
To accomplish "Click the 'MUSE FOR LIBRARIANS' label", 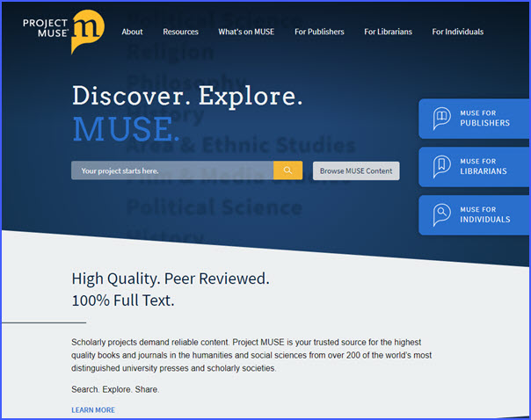I will coord(484,167).
